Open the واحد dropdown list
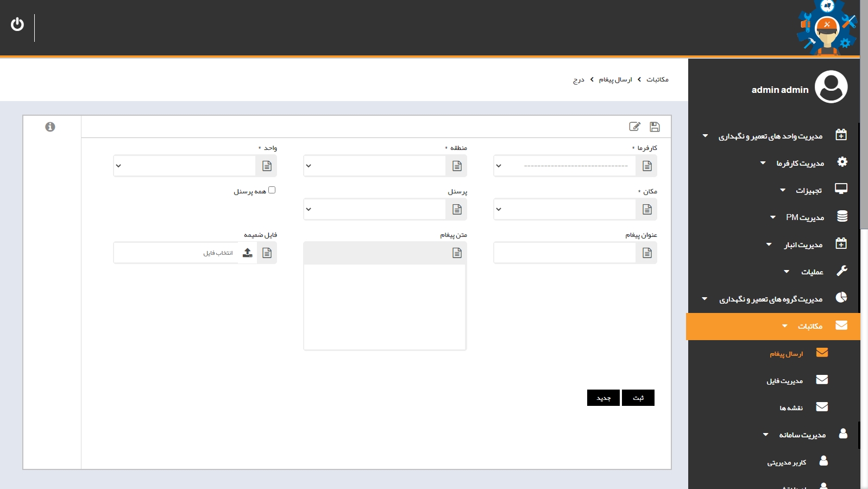 click(x=185, y=166)
